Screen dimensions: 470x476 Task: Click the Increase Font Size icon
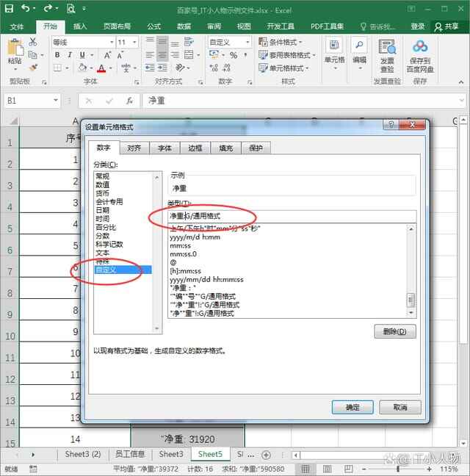pos(107,55)
